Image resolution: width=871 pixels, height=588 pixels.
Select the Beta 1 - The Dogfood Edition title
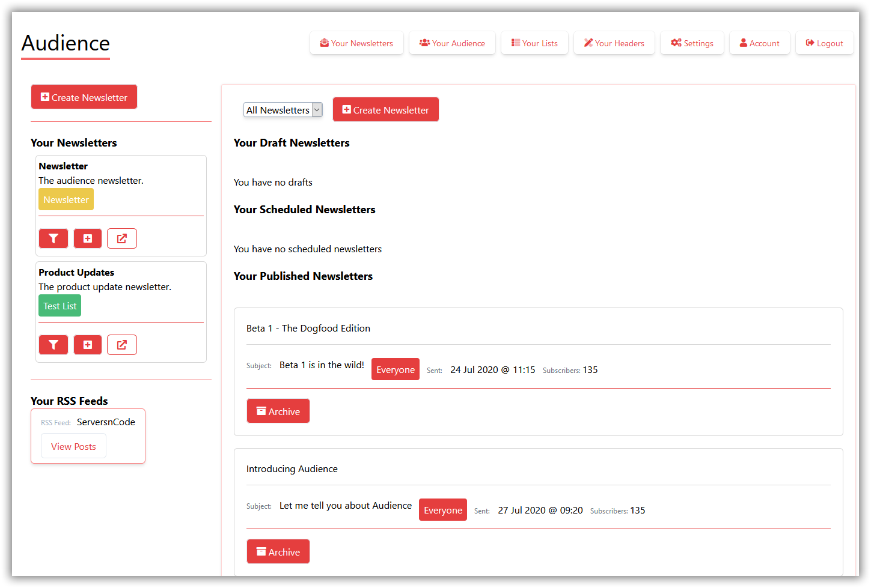(x=308, y=328)
